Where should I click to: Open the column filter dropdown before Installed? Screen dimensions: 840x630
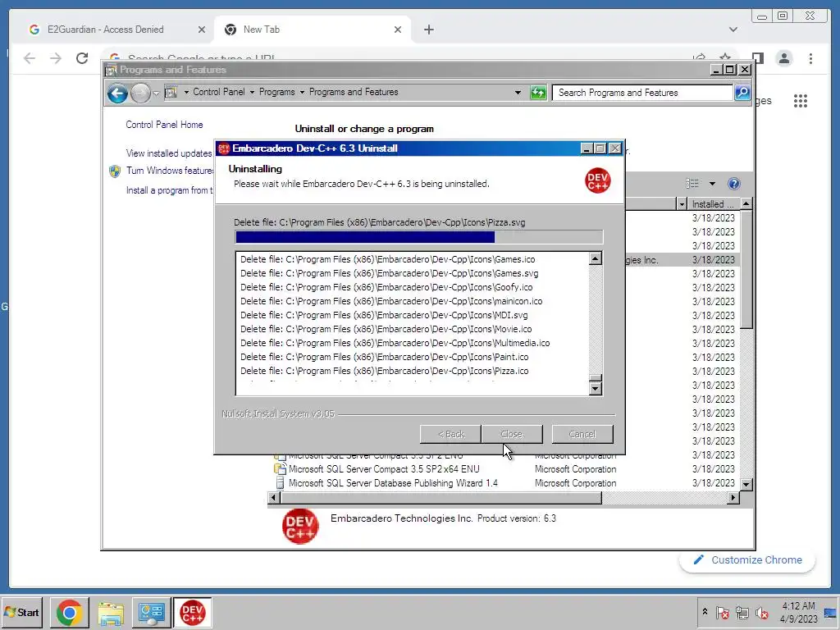coord(682,204)
